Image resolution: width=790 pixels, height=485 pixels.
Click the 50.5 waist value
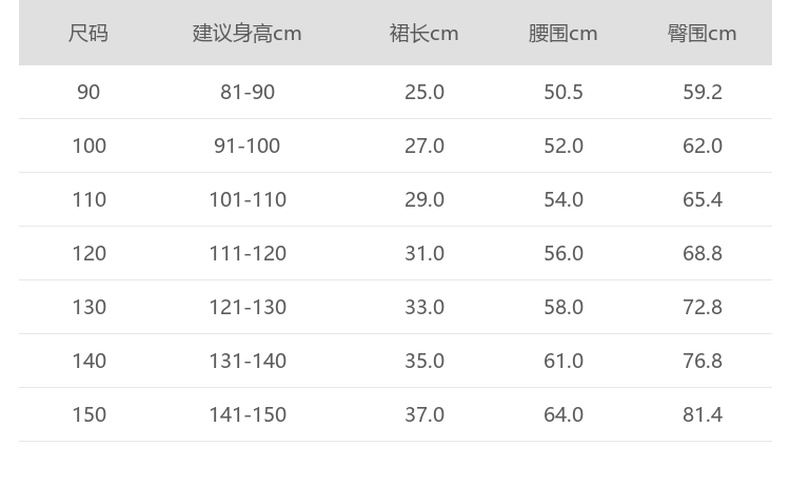(x=563, y=92)
